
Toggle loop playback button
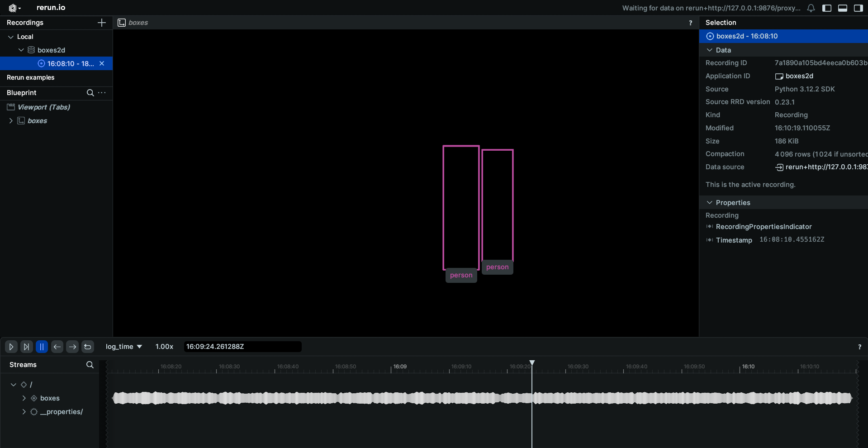88,347
